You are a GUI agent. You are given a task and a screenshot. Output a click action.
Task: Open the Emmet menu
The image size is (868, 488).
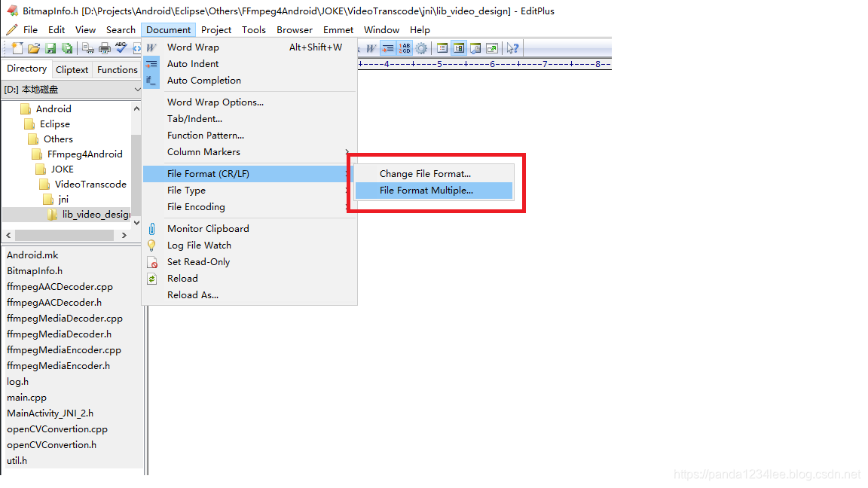[338, 30]
